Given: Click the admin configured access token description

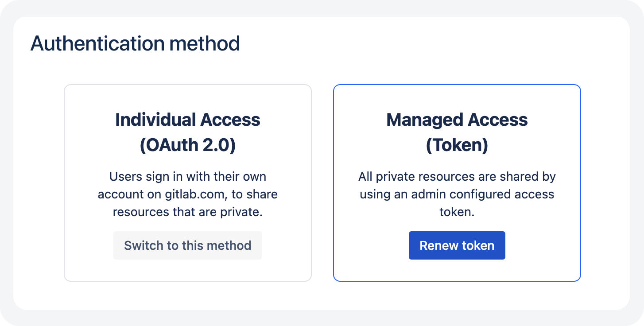Looking at the screenshot, I should coord(457,194).
